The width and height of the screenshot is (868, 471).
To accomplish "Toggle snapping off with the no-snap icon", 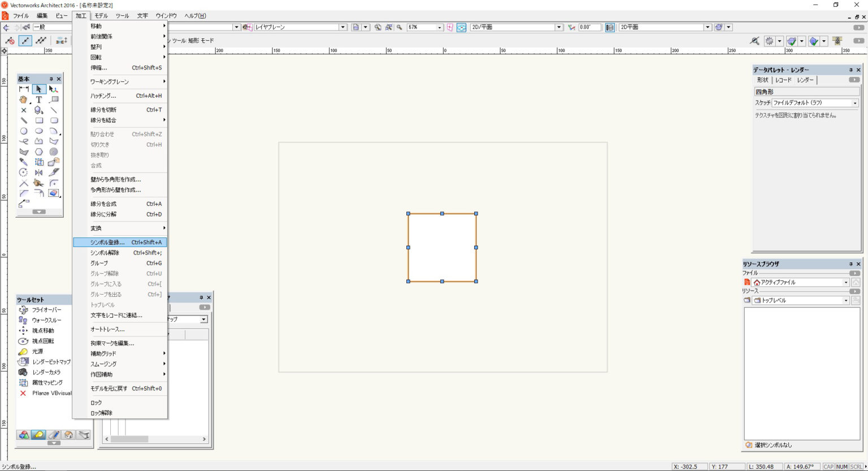I will coord(10,40).
